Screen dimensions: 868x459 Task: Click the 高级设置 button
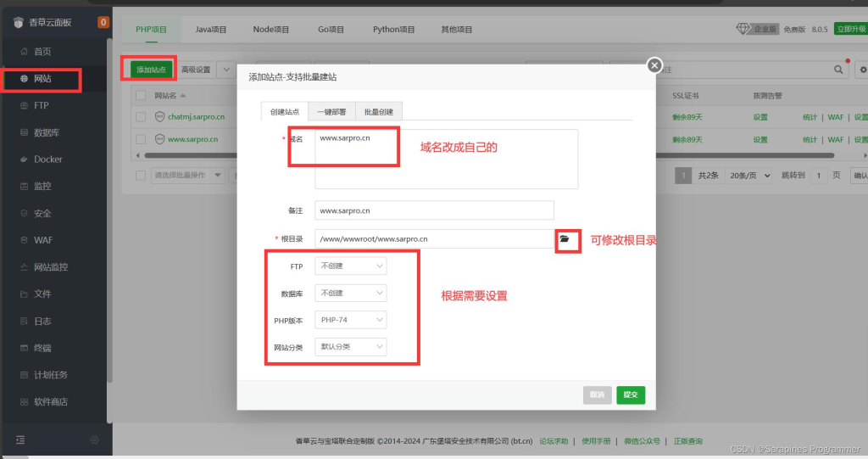coord(196,70)
